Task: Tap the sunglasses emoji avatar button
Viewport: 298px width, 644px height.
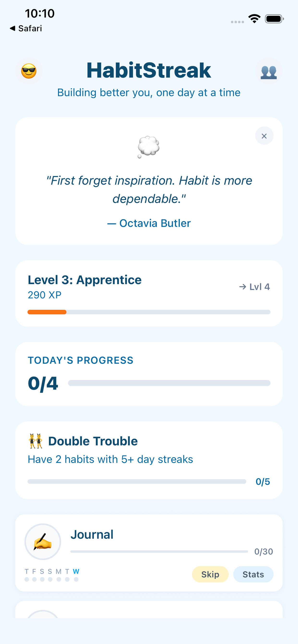Action: point(29,71)
